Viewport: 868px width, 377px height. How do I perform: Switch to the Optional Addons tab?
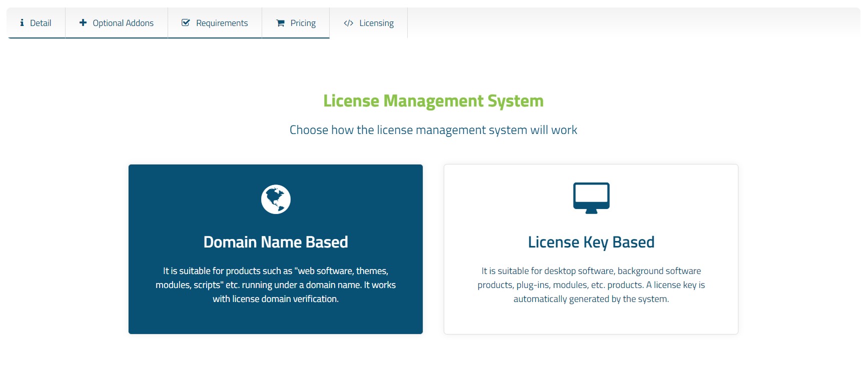click(x=117, y=23)
